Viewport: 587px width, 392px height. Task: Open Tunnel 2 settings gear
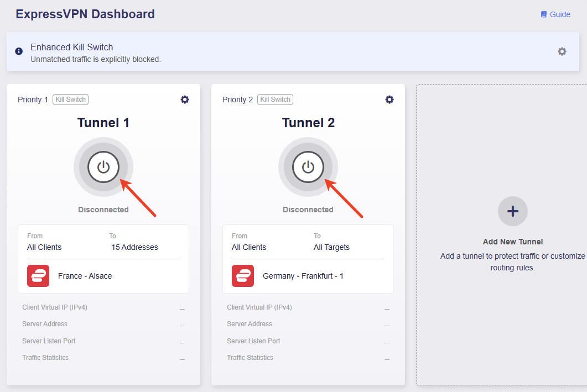click(389, 100)
